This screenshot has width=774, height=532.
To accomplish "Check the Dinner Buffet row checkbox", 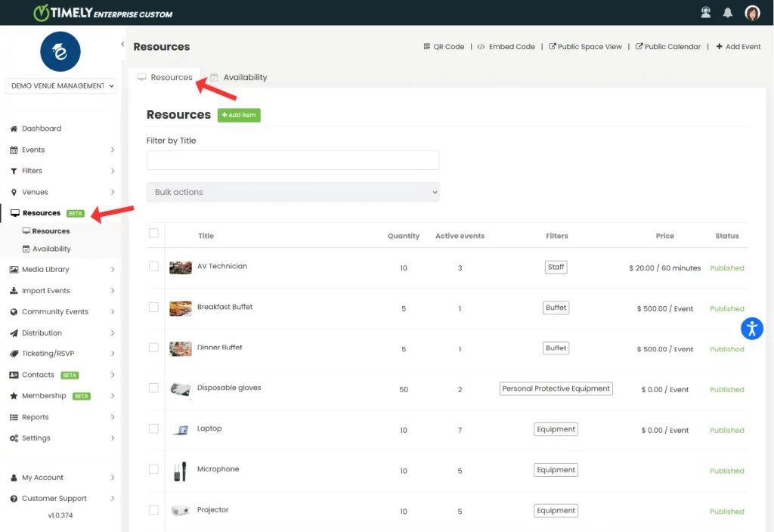I will [153, 348].
